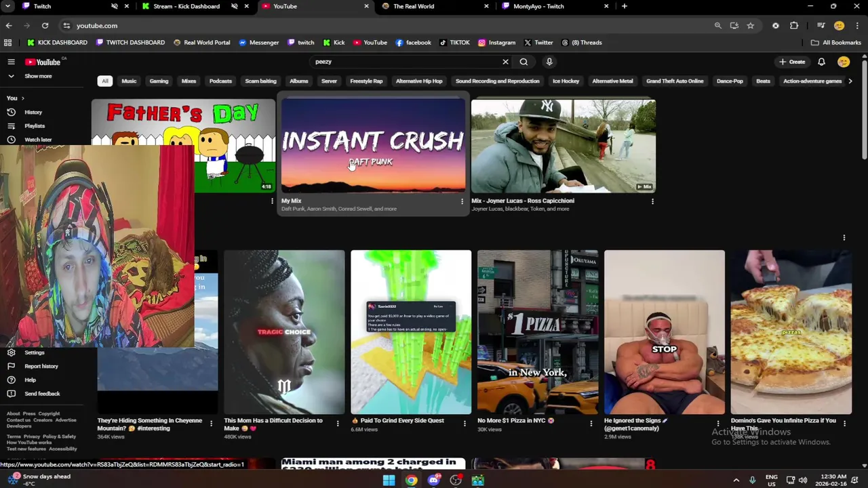Screen dimensions: 868x488
Task: Open the Instagram bookmark
Action: point(496,43)
